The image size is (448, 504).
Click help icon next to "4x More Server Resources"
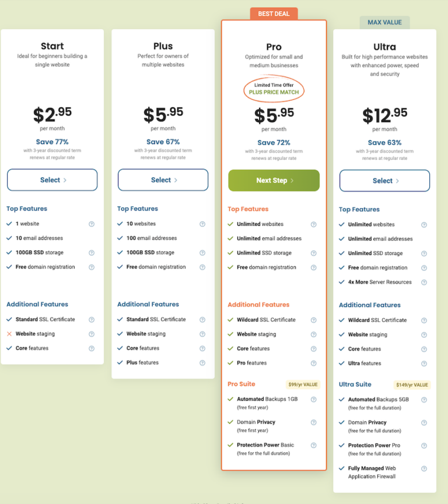click(424, 281)
